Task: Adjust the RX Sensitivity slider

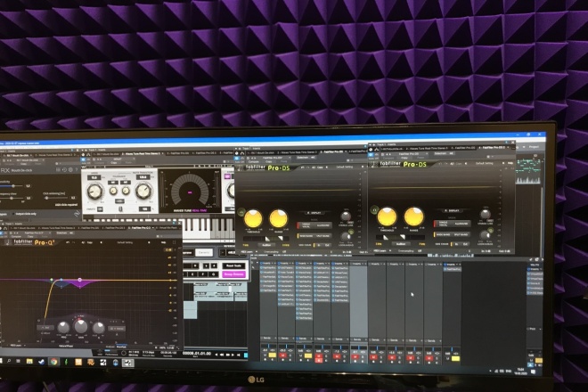Action: [13, 185]
